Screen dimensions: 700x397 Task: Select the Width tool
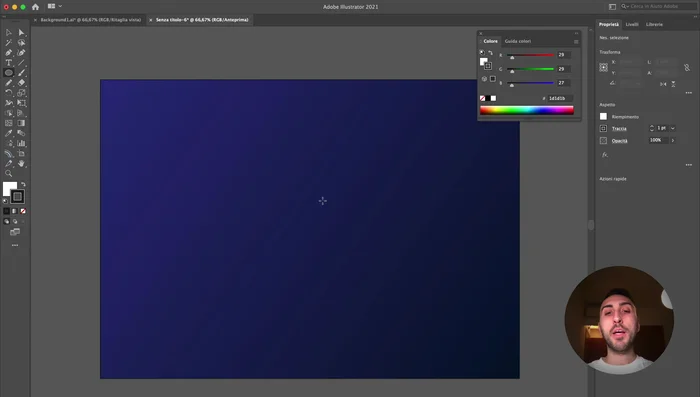8,103
